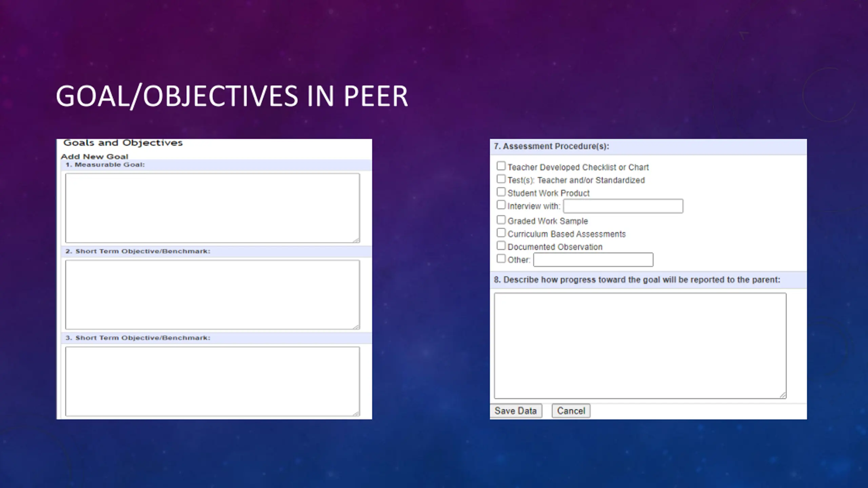Click the slide title Goal/Objectives in PEER
868x488 pixels.
point(232,96)
